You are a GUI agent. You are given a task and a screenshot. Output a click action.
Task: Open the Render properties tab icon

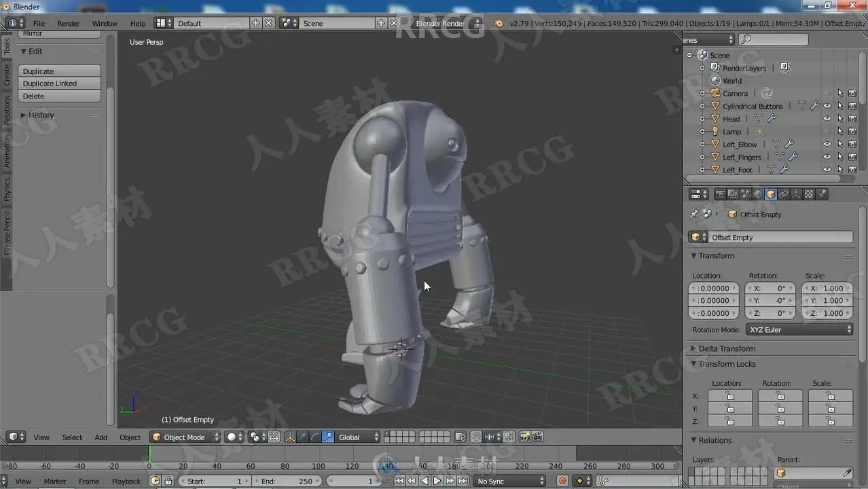(x=720, y=194)
